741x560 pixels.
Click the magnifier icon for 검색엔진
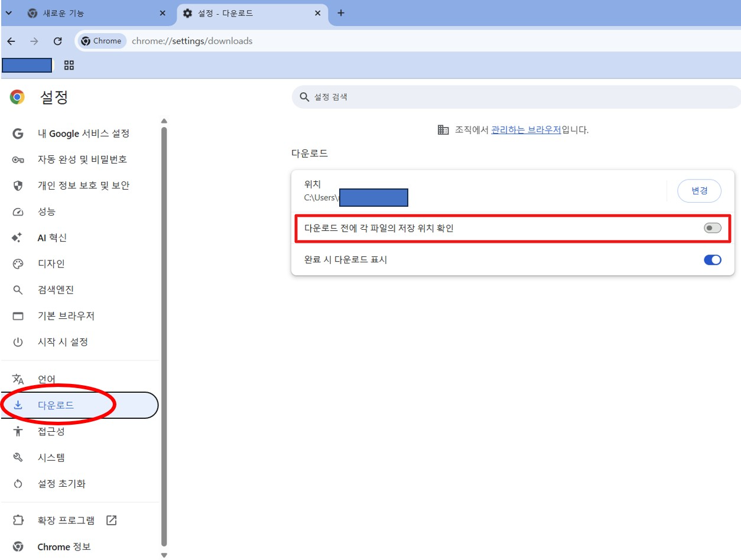coord(18,289)
